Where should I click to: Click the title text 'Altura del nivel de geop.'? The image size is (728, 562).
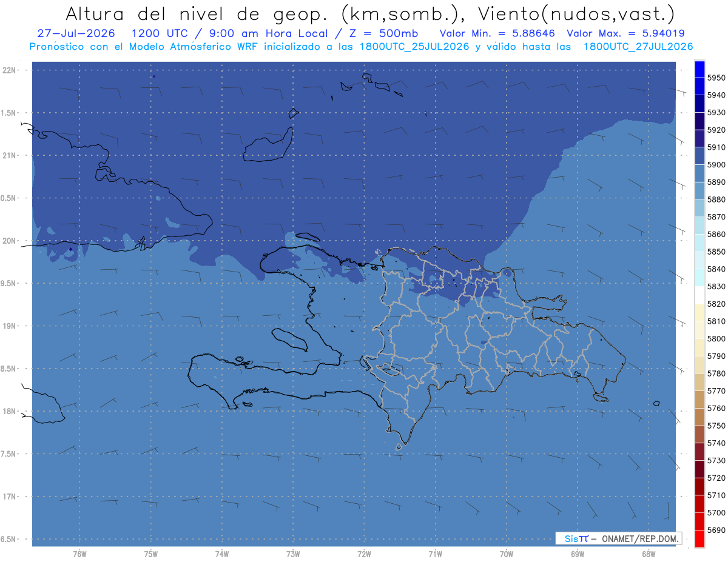pyautogui.click(x=198, y=13)
